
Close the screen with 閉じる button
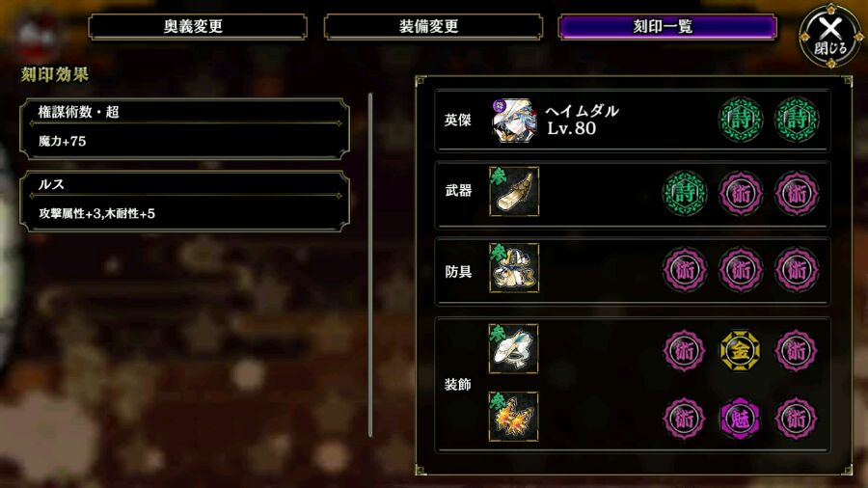(830, 36)
